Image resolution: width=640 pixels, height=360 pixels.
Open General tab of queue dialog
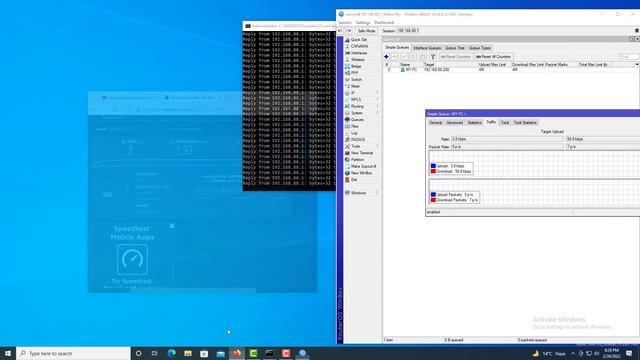point(435,122)
